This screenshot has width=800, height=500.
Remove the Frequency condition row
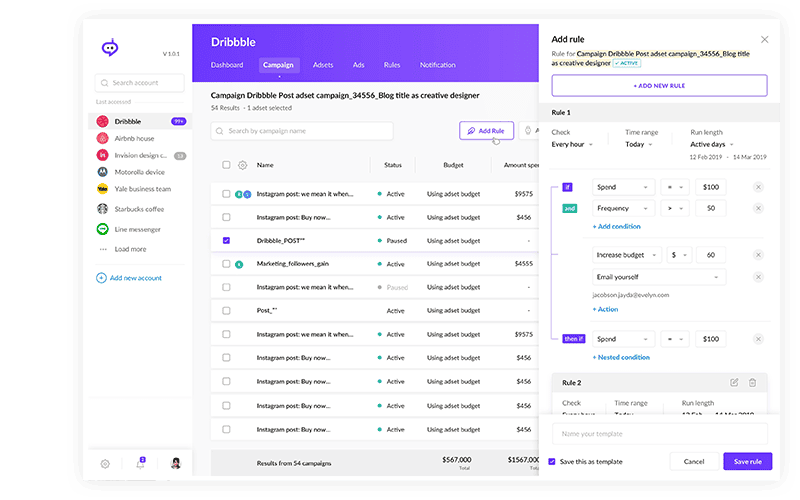point(757,208)
